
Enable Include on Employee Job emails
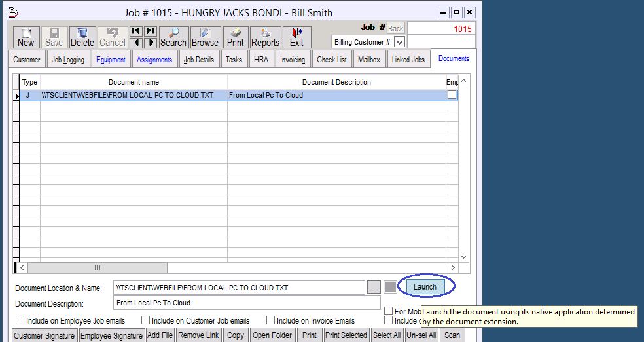[20, 321]
